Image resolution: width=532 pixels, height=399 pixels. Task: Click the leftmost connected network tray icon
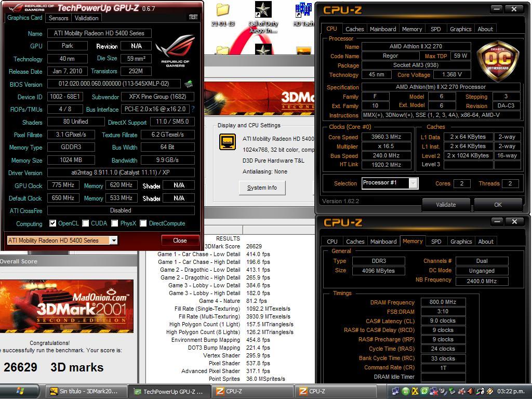(395, 391)
